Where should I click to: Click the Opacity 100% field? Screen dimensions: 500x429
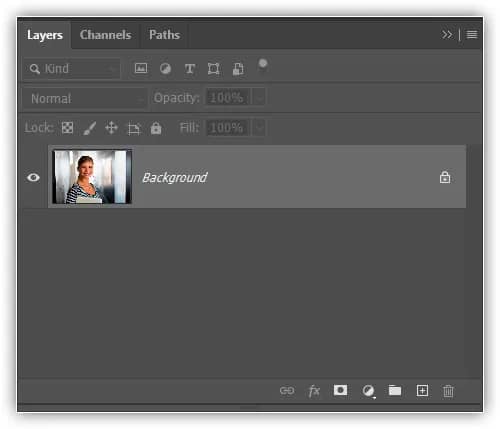pos(227,98)
